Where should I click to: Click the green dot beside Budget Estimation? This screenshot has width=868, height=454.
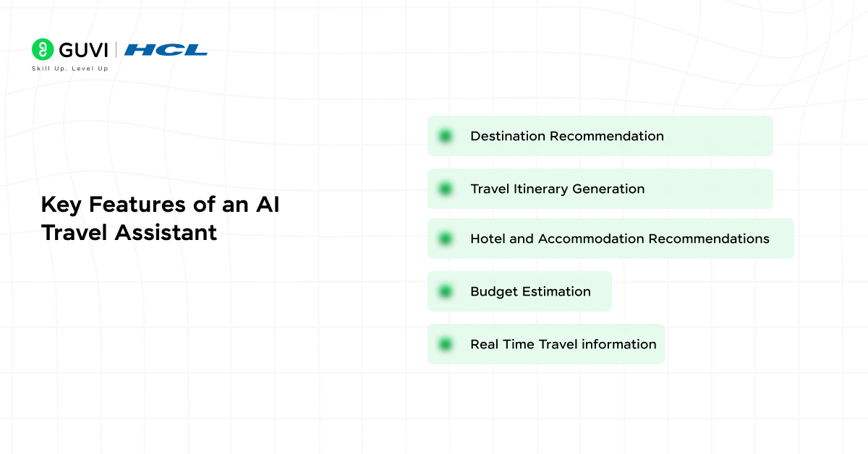[446, 291]
